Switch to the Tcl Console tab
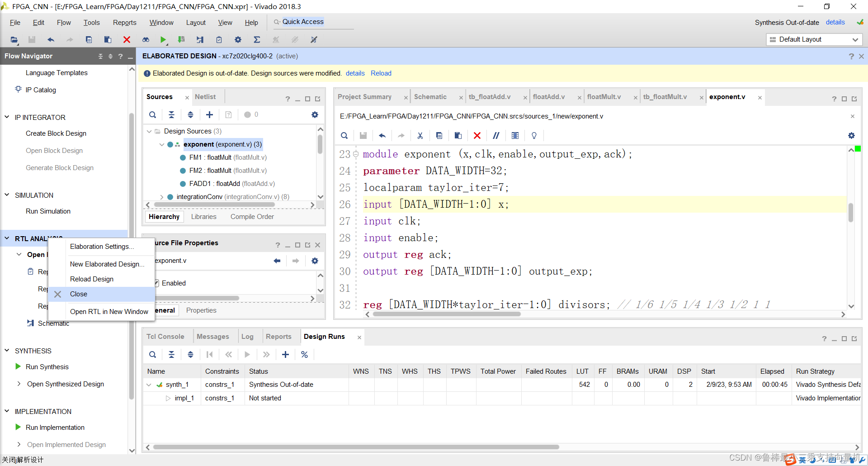Image resolution: width=868 pixels, height=466 pixels. [x=165, y=337]
